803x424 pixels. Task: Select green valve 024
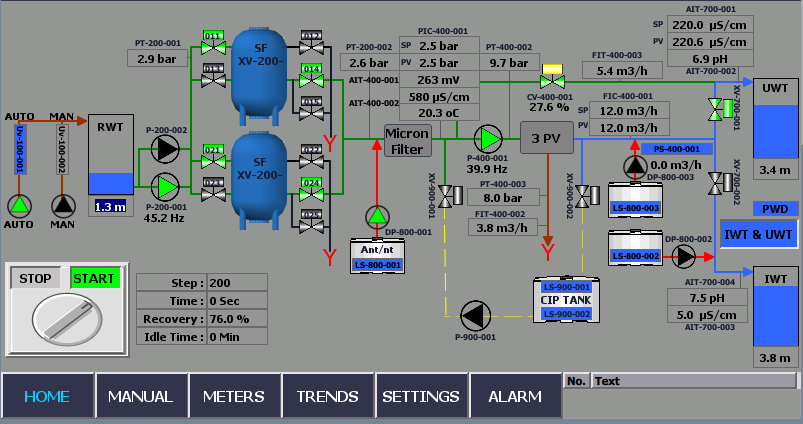311,189
